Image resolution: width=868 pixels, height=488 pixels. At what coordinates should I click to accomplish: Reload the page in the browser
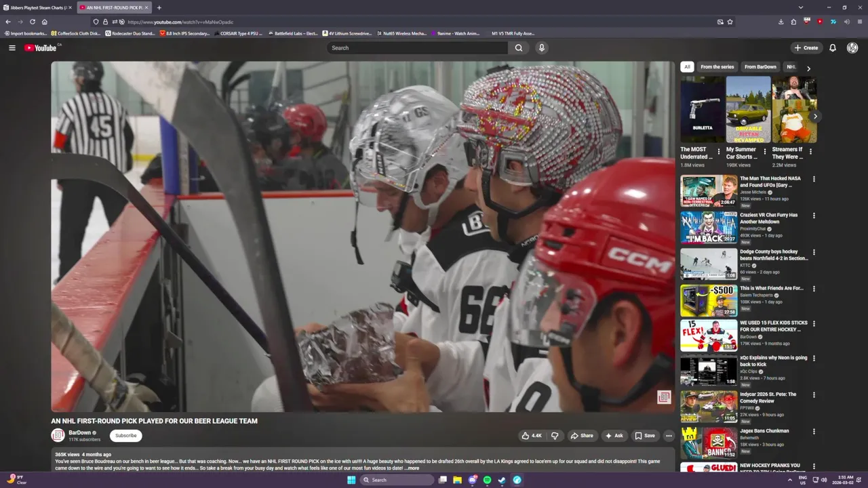[x=32, y=22]
